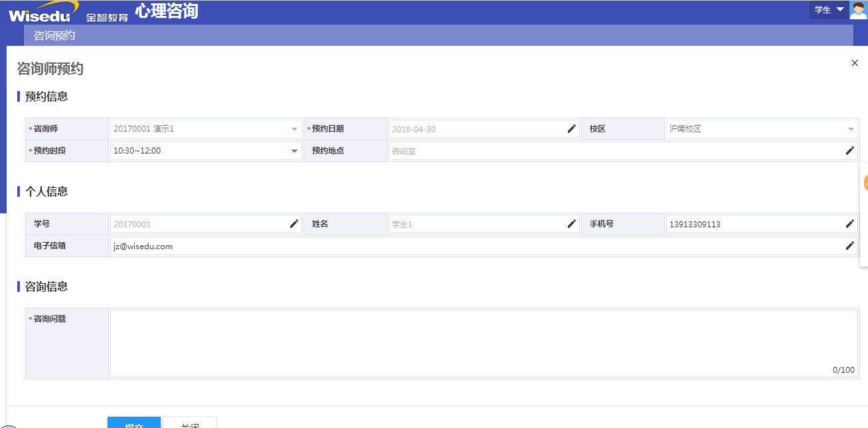Focus the 电子信箱 field jz@wisedu.com
The height and width of the screenshot is (428, 868).
[x=484, y=246]
